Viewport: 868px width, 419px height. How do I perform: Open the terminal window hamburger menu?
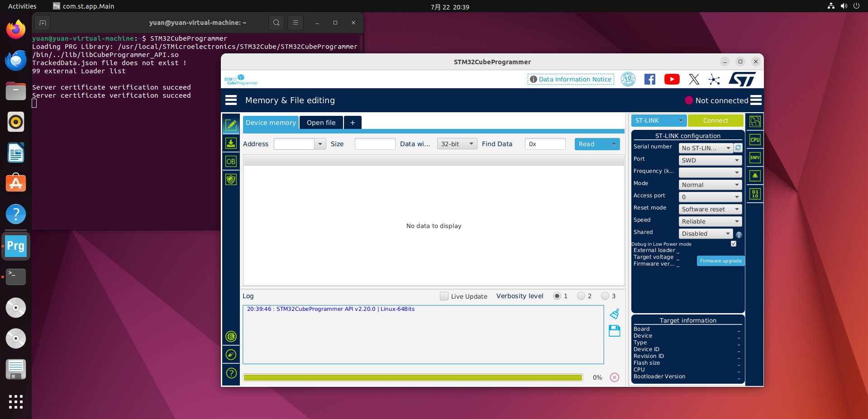click(295, 23)
